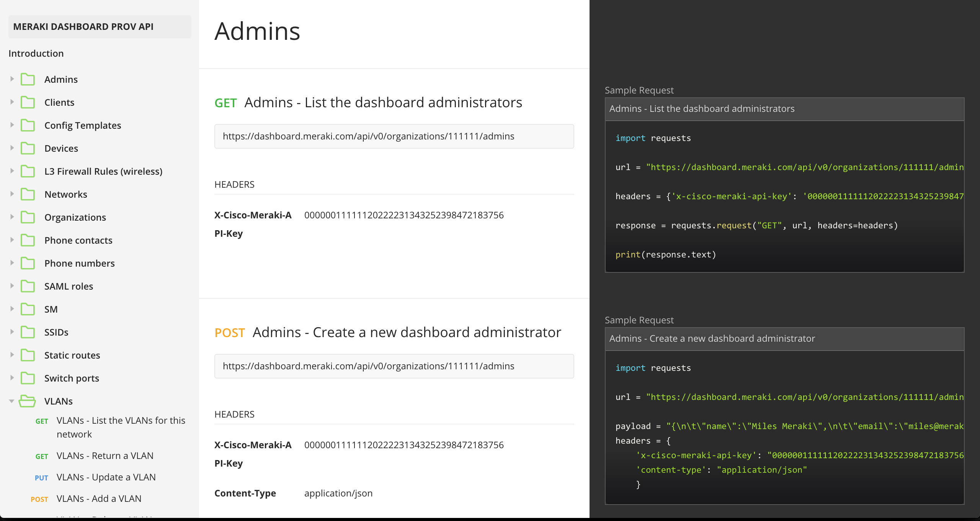The image size is (980, 521).
Task: Click the GET Admins list URL field
Action: [x=394, y=136]
